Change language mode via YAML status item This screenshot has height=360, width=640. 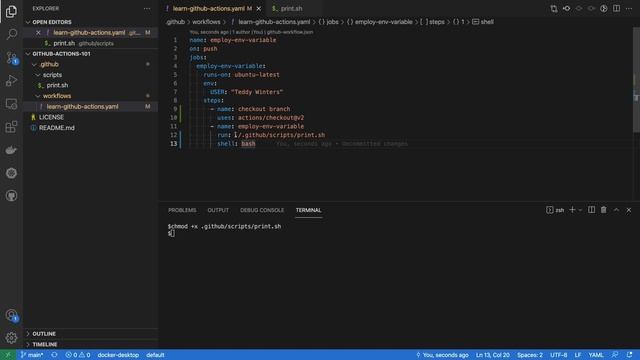(x=596, y=355)
